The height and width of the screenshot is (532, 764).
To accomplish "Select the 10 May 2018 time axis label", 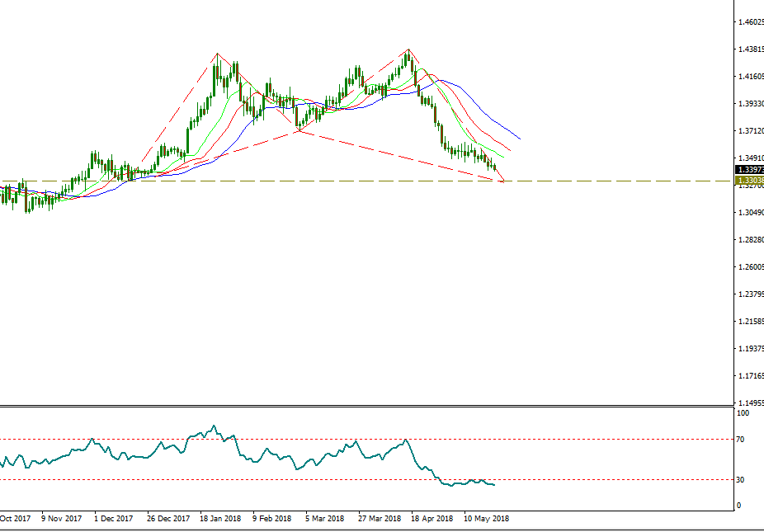I will pyautogui.click(x=487, y=519).
